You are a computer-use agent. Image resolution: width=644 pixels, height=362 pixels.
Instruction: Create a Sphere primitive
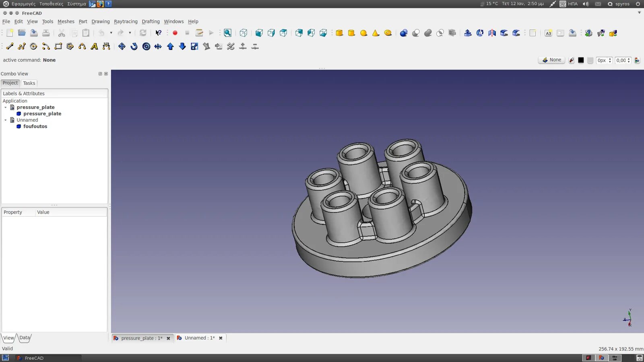363,33
